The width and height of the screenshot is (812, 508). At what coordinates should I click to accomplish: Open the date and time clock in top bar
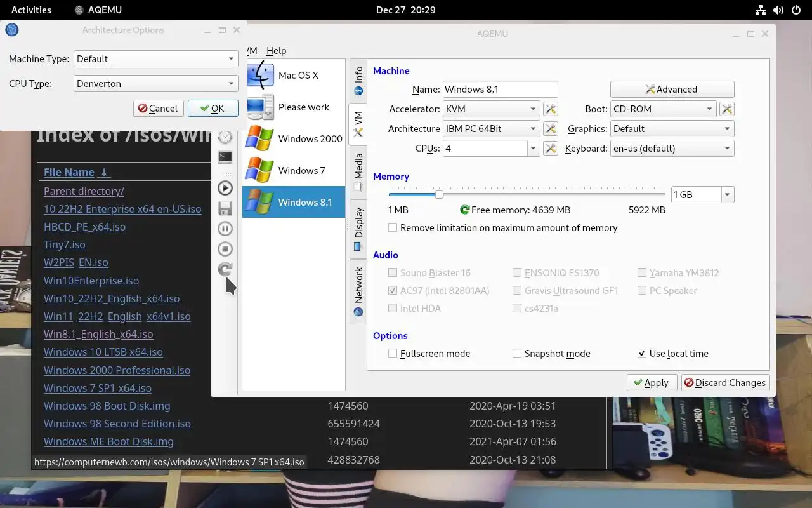(405, 10)
